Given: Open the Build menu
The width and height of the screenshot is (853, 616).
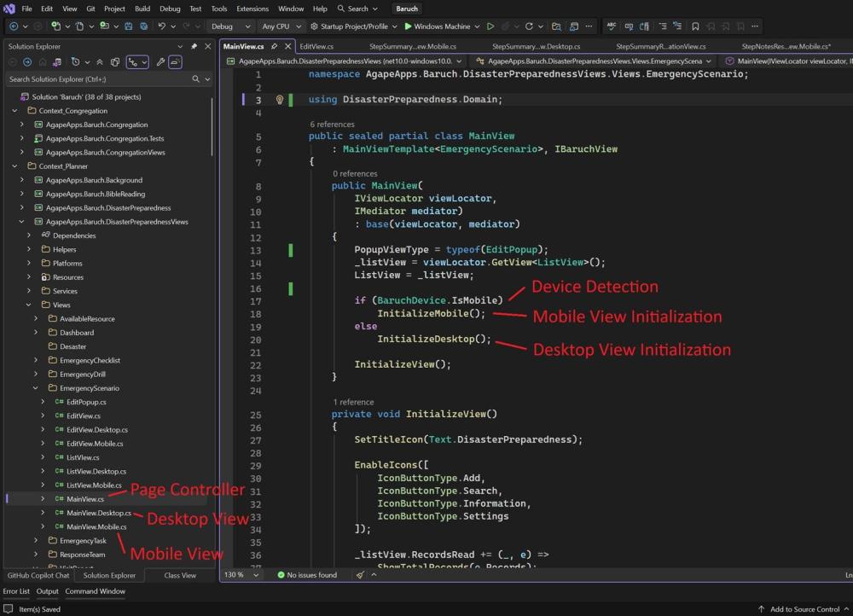Looking at the screenshot, I should 142,9.
